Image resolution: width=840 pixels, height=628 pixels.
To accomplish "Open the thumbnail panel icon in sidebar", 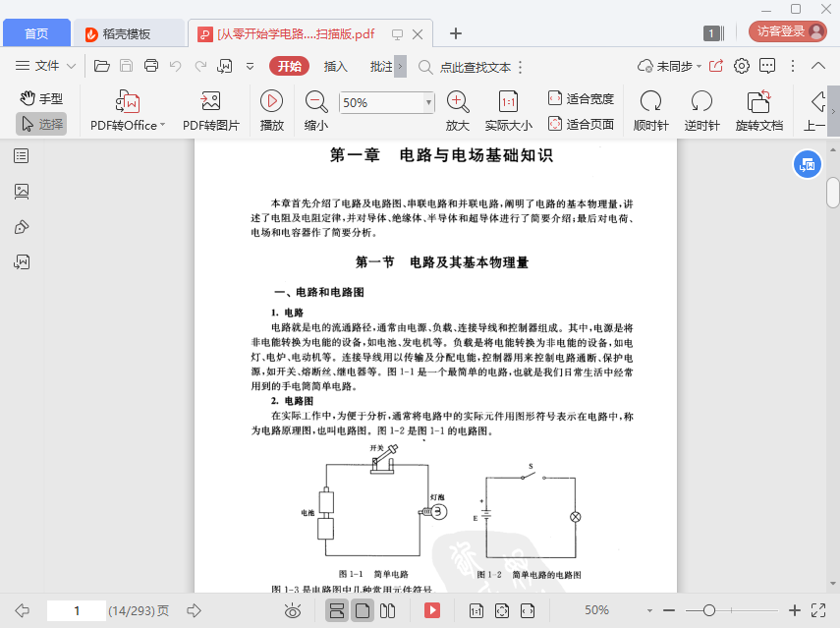I will tap(22, 192).
